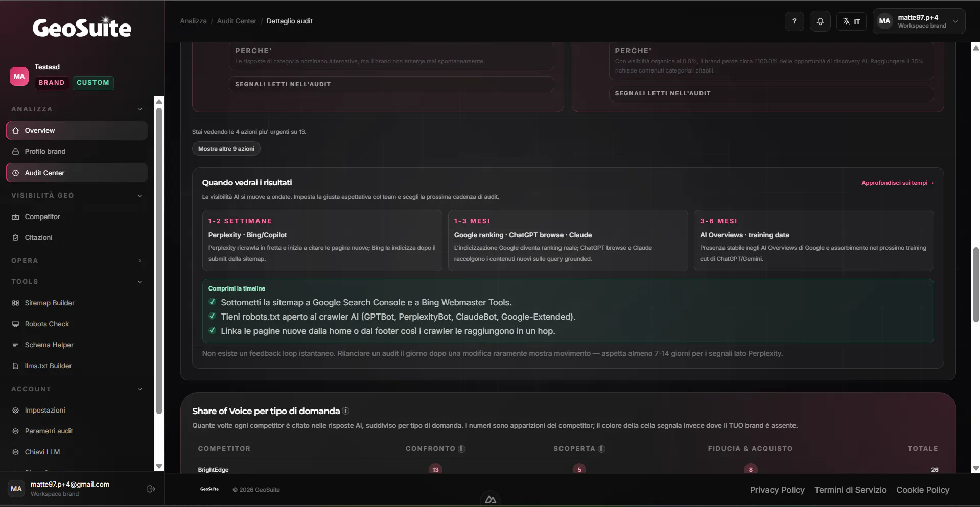Click the info icon next to Share of Voice title

click(x=346, y=411)
